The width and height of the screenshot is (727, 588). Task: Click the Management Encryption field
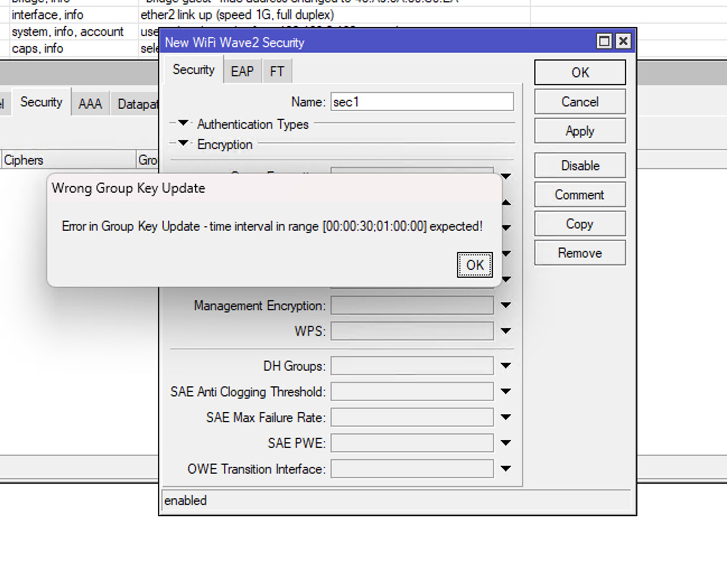click(412, 305)
